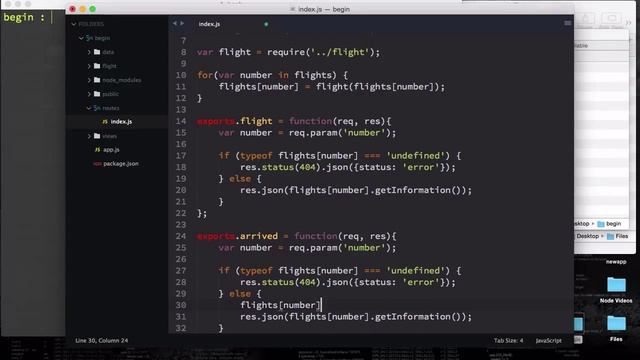Click line number 24 in gutter
Viewport: 640px width, 360px height.
pyautogui.click(x=181, y=236)
